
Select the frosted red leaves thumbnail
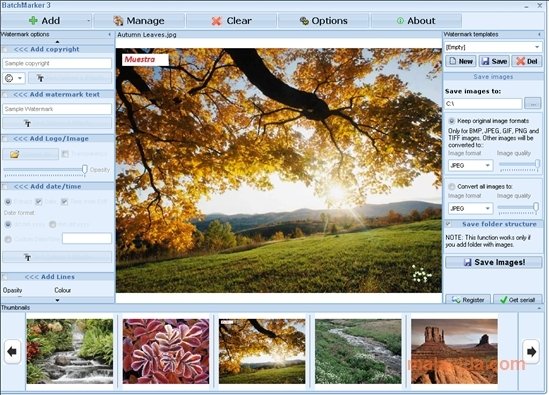166,351
